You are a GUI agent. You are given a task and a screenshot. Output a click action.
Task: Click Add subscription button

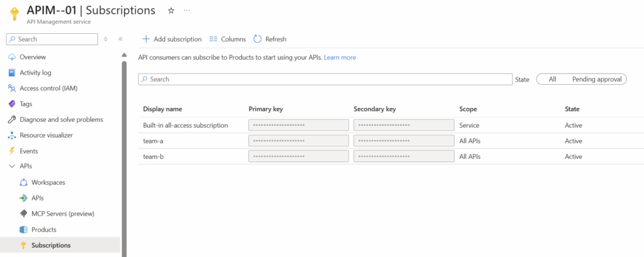coord(172,39)
